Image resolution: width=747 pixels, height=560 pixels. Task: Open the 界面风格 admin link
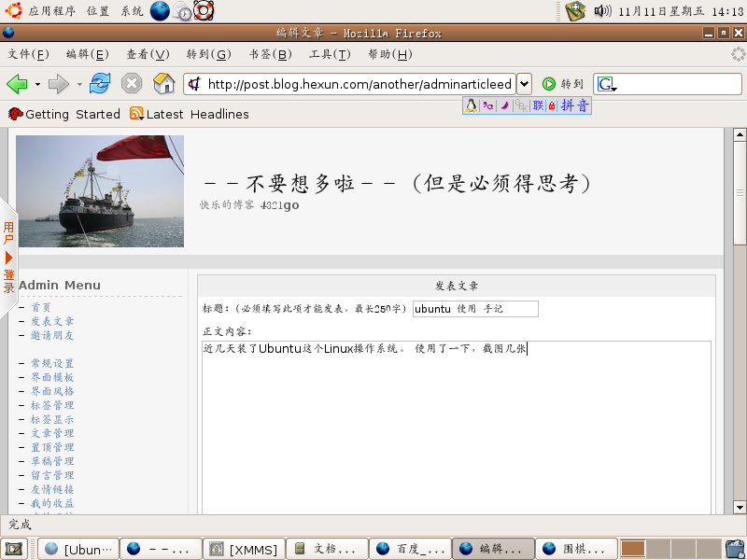click(x=52, y=391)
